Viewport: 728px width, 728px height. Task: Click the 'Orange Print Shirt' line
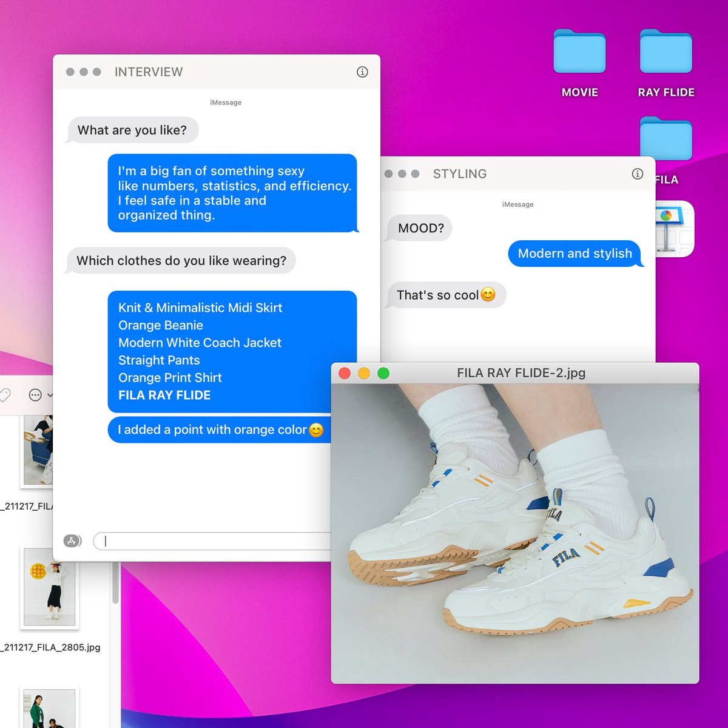(x=170, y=377)
